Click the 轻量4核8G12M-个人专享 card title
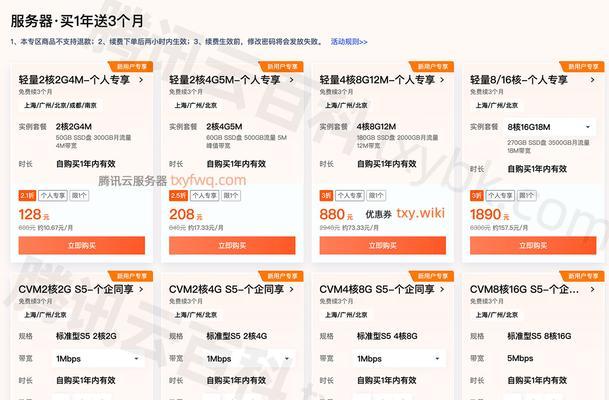609x400 pixels. [377, 80]
